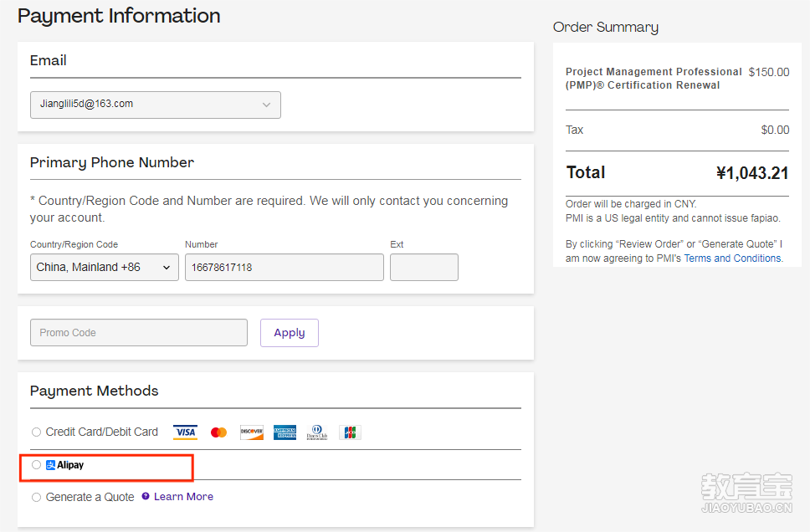
Task: Click the Payment Methods heading
Action: 94,391
